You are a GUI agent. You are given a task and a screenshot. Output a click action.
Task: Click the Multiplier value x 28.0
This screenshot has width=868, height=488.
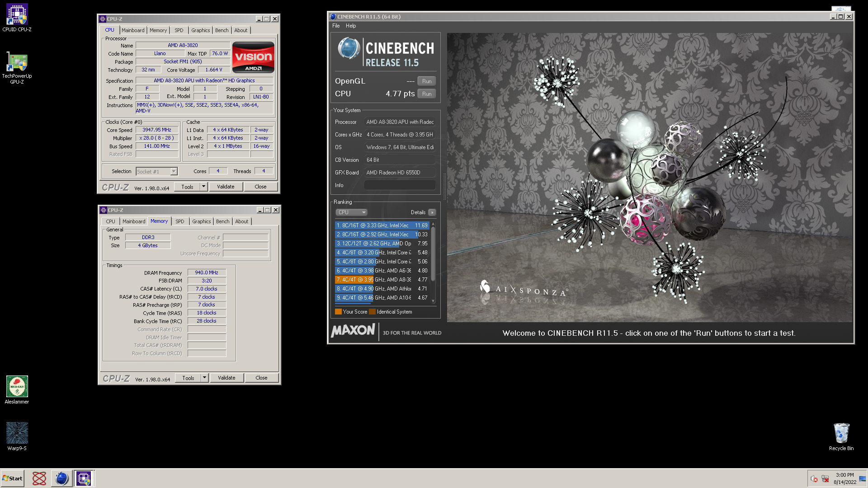coord(157,138)
